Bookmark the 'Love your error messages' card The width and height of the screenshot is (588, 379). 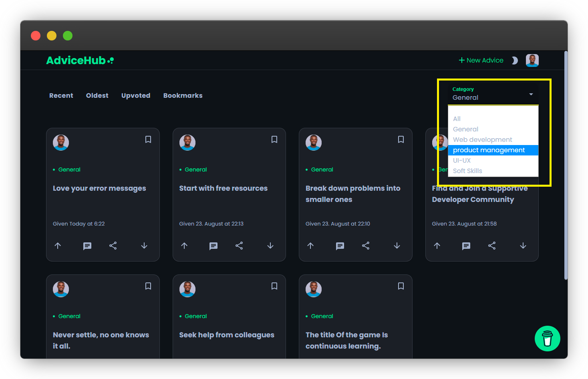click(x=148, y=139)
